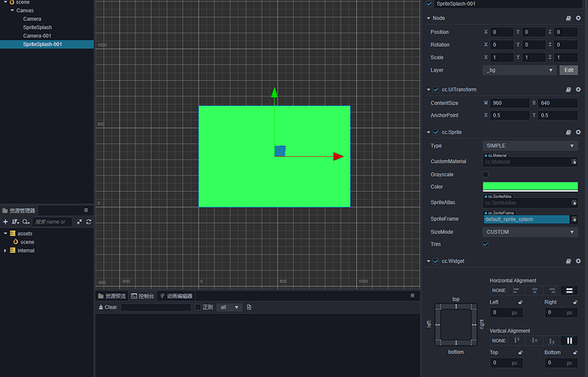This screenshot has width=588, height=377.
Task: Open the green sprite Color swatch
Action: (x=530, y=187)
